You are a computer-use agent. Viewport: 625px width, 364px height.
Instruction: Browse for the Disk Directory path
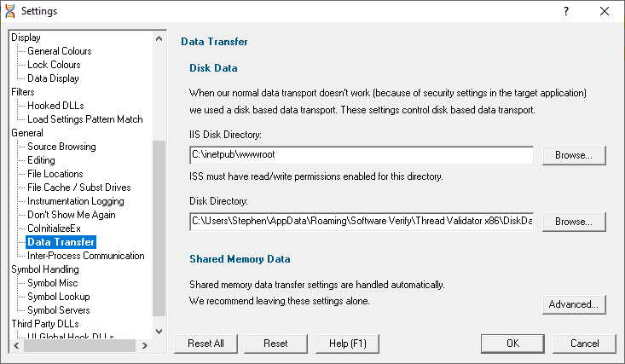click(574, 222)
